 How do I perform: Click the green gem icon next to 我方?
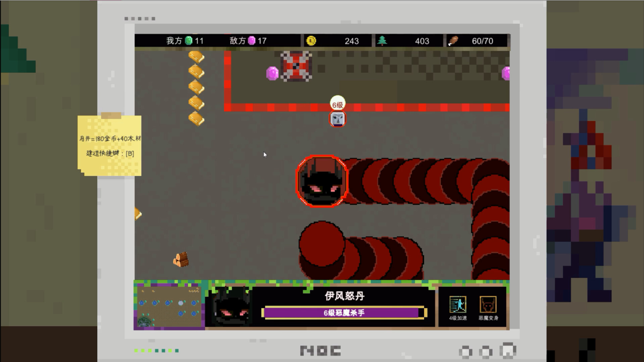[188, 41]
